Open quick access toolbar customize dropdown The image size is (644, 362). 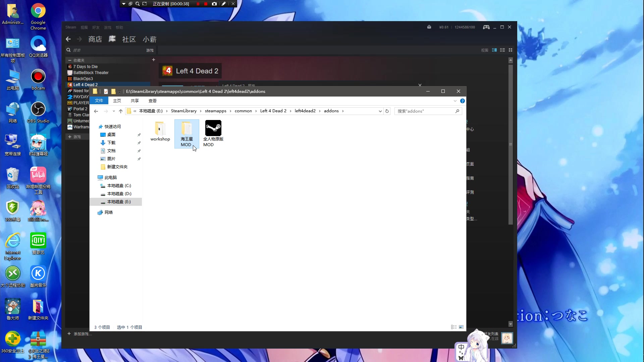tap(119, 92)
